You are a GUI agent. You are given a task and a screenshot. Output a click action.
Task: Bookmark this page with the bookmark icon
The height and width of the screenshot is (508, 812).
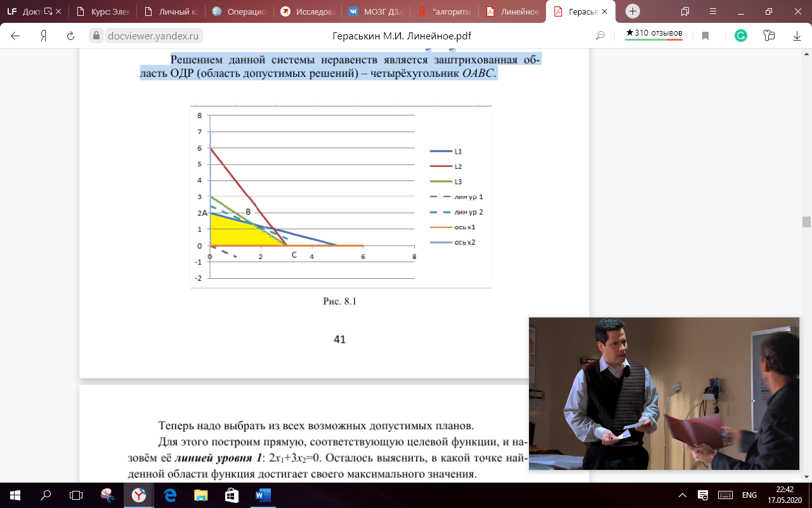(705, 36)
